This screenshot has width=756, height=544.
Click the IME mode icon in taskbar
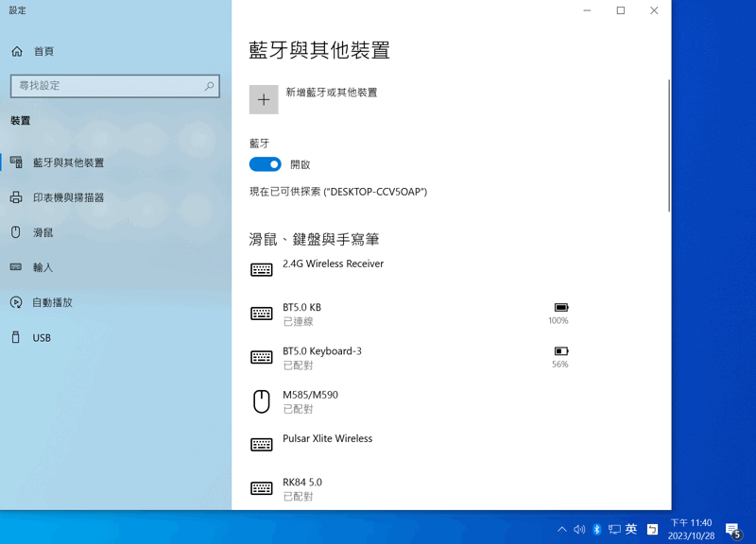pos(652,529)
